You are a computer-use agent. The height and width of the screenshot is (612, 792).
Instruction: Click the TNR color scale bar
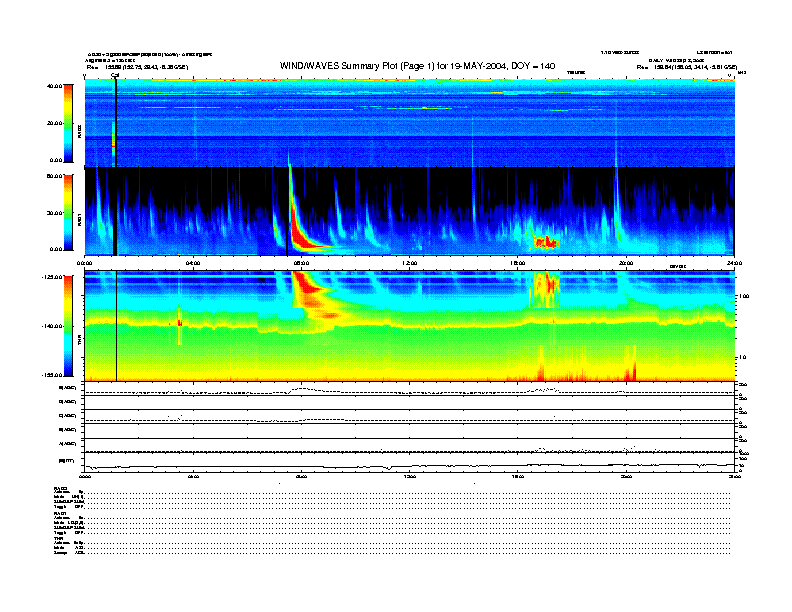(66, 325)
